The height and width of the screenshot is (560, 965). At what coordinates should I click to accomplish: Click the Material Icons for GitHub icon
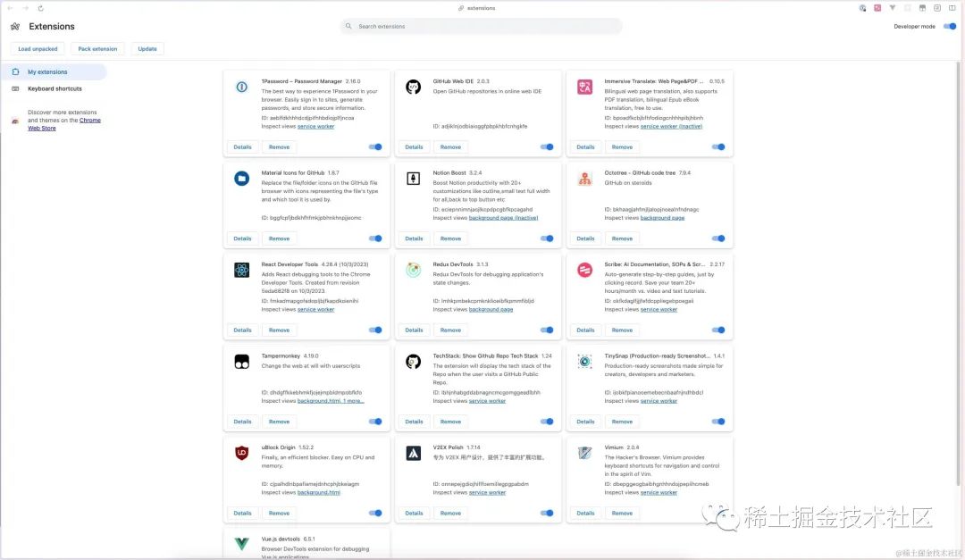[x=241, y=179]
